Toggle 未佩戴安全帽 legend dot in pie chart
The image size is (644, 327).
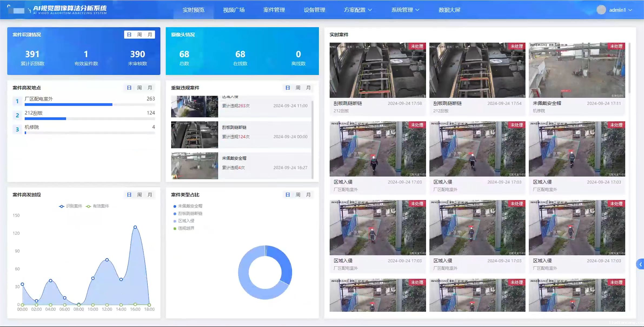pos(175,206)
